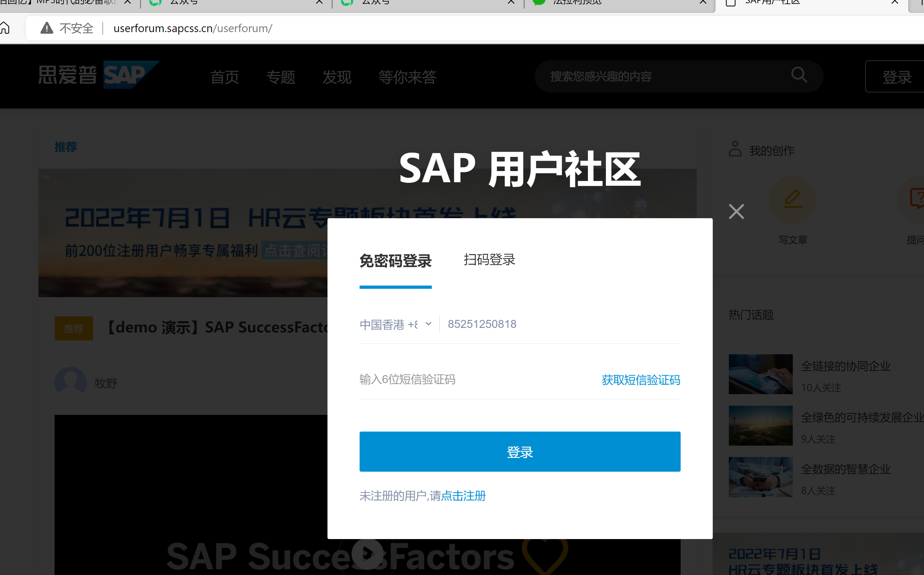The image size is (924, 575).
Task: Click the not-secure warning icon
Action: [47, 28]
